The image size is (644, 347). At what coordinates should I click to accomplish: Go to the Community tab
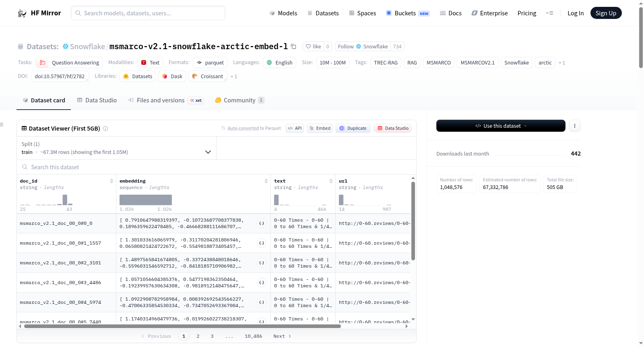pos(240,100)
